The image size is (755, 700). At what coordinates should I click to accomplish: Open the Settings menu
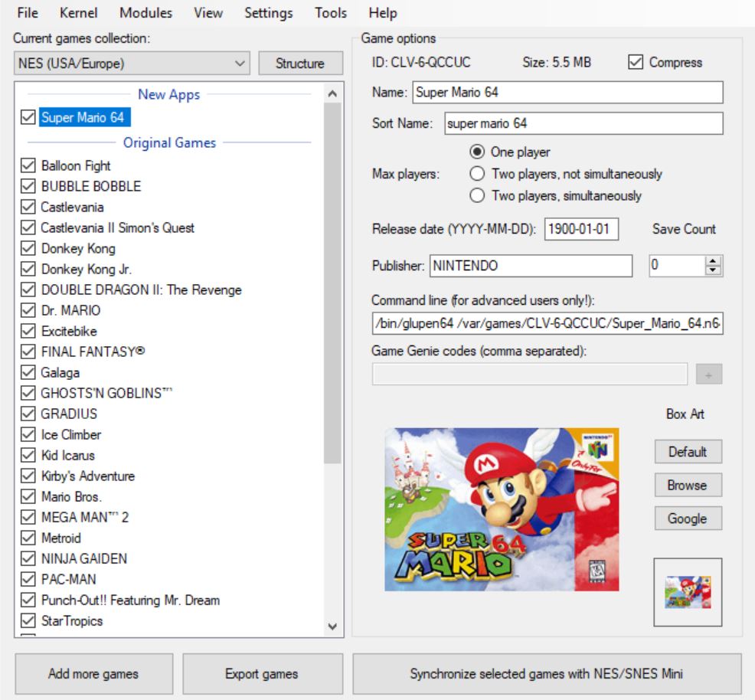click(x=269, y=12)
